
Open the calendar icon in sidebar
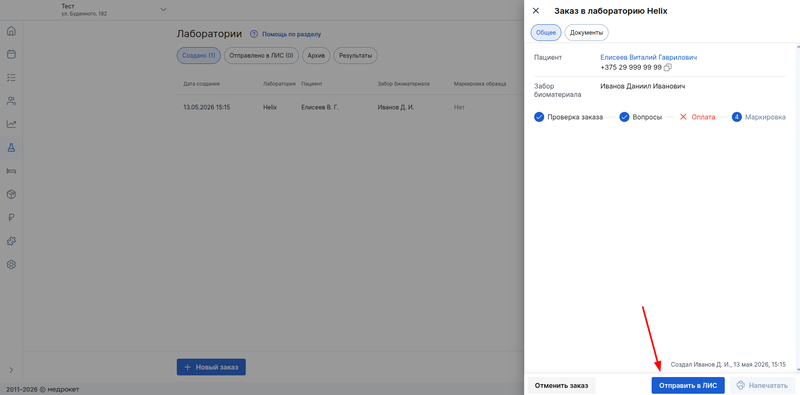[11, 54]
